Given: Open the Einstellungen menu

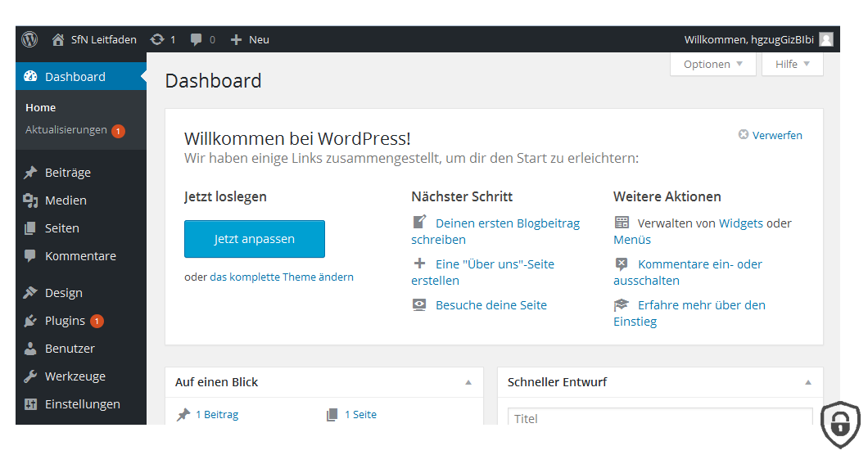Looking at the screenshot, I should pos(81,404).
